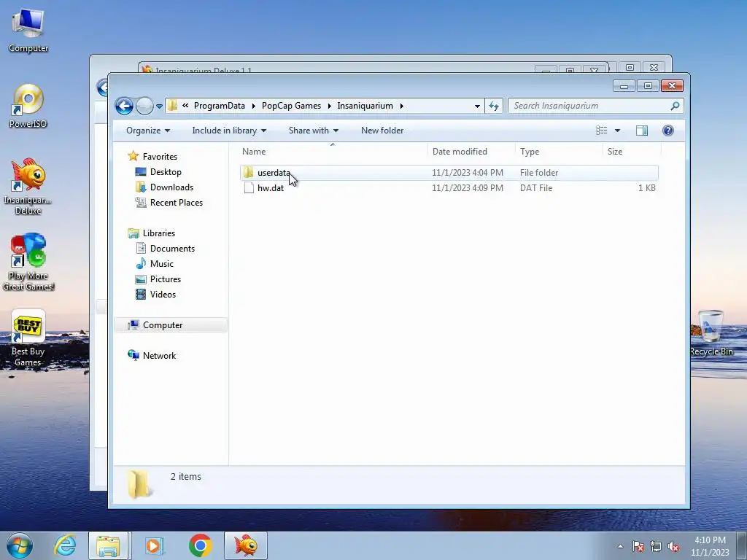Select Libraries in the navigation pane
The image size is (747, 560).
tap(158, 233)
